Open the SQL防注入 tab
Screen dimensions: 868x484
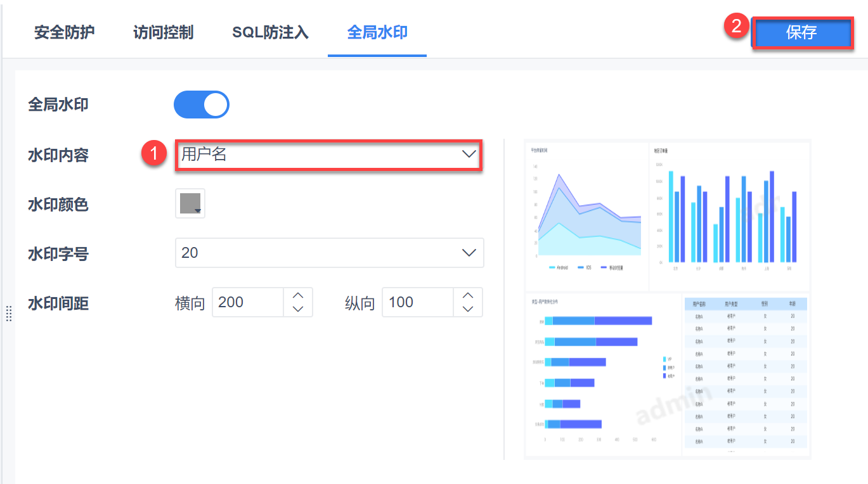click(270, 32)
